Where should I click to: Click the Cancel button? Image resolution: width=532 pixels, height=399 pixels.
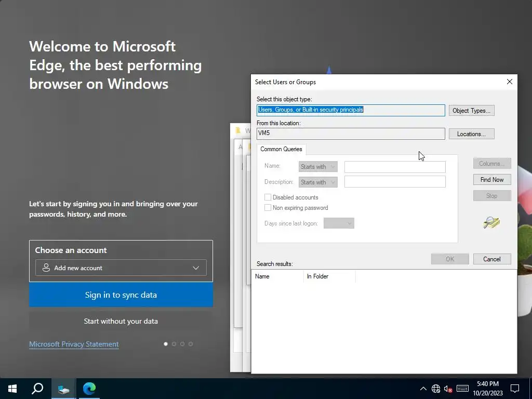pos(492,259)
